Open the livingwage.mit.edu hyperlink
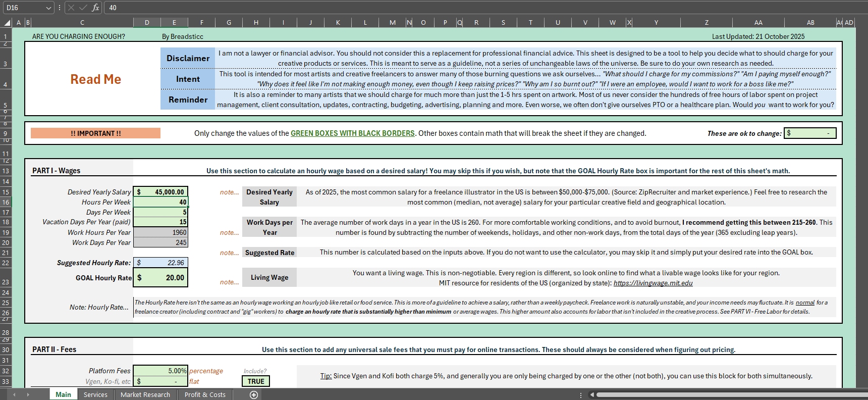This screenshot has width=868, height=400. point(653,283)
